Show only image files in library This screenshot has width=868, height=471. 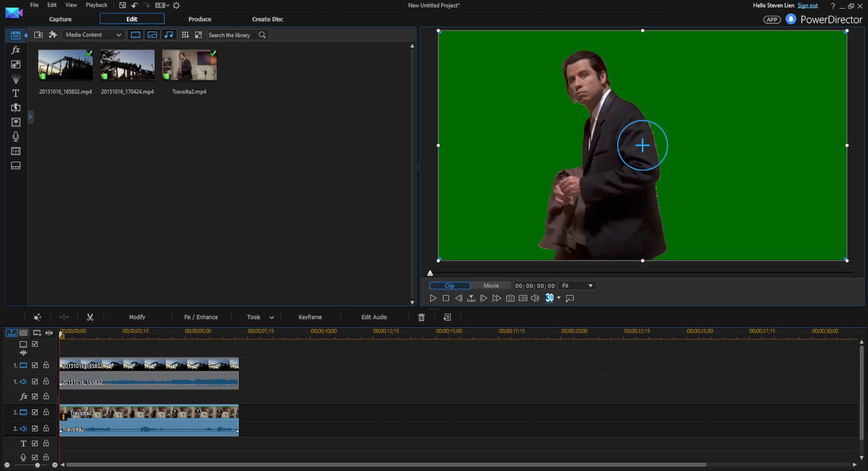point(152,35)
